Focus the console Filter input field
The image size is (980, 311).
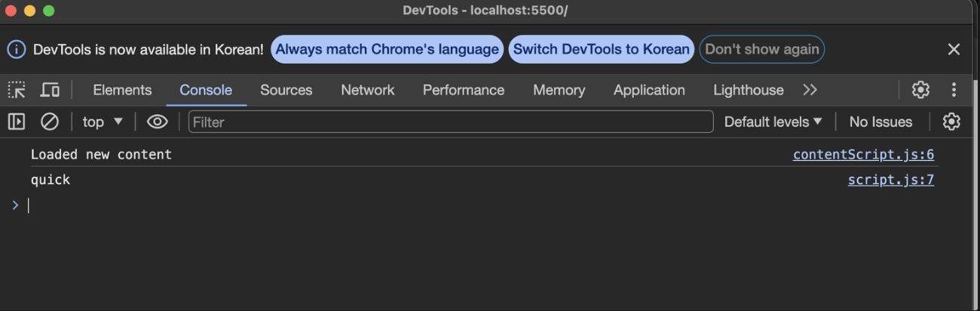450,122
